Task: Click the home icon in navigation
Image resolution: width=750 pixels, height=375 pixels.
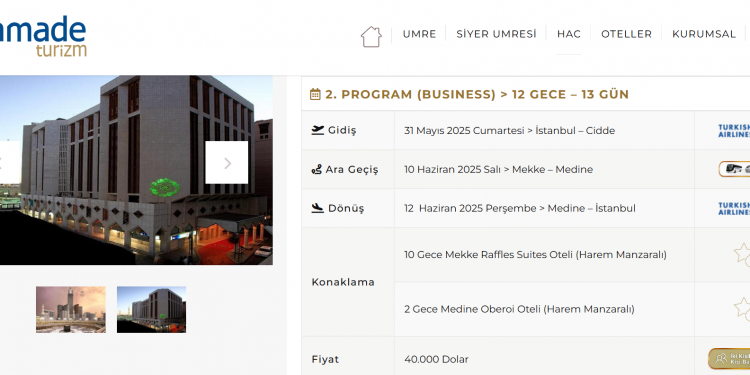Action: tap(371, 36)
